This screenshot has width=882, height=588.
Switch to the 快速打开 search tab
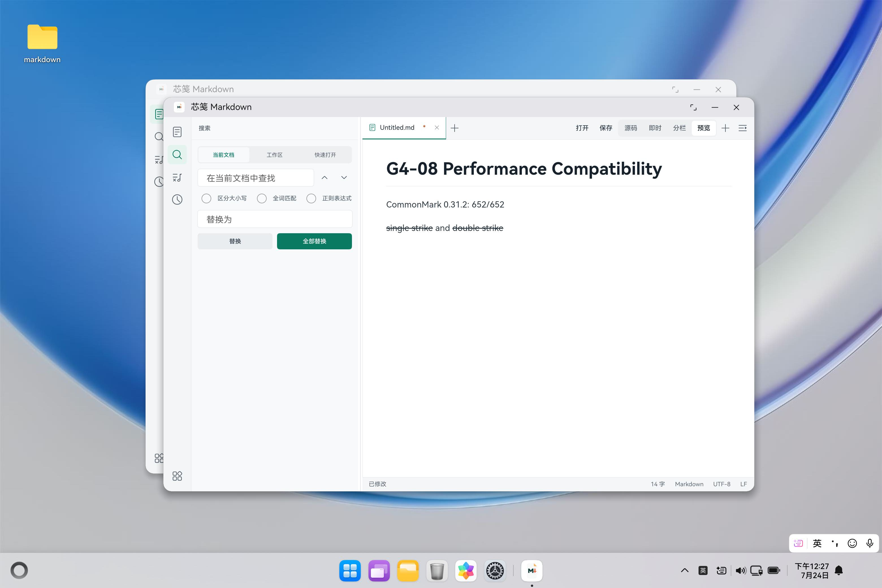click(x=325, y=155)
